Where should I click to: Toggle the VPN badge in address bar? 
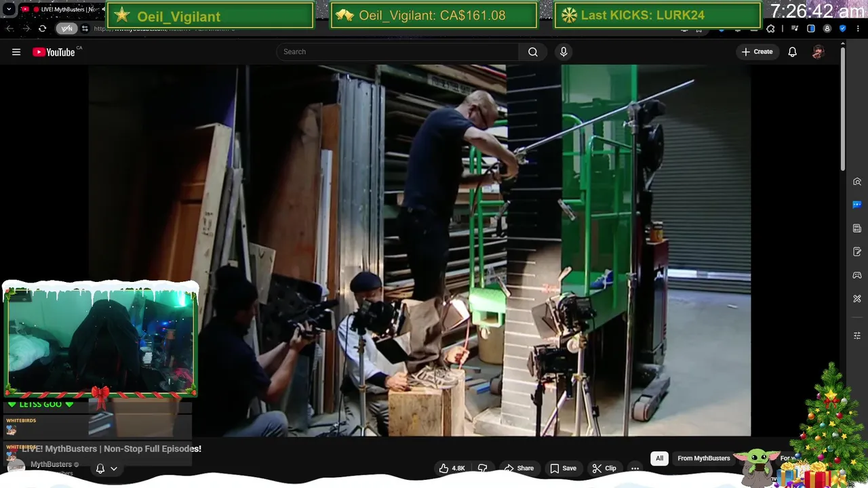pyautogui.click(x=66, y=28)
